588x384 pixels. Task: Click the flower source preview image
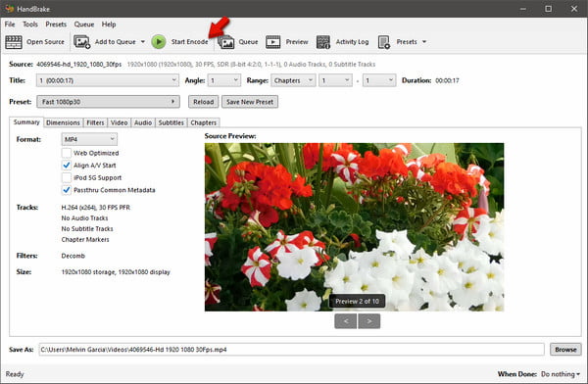(x=354, y=227)
